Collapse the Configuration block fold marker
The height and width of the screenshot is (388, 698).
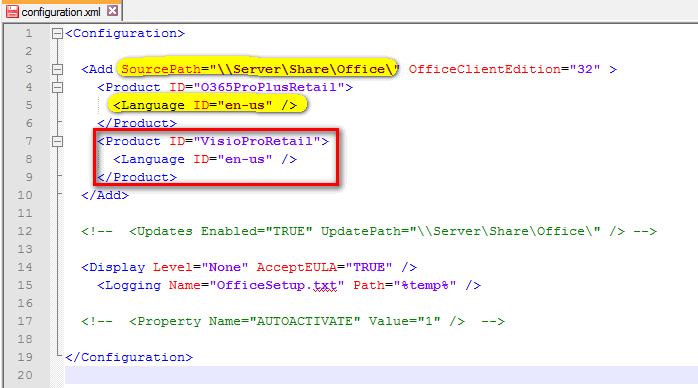[57, 33]
